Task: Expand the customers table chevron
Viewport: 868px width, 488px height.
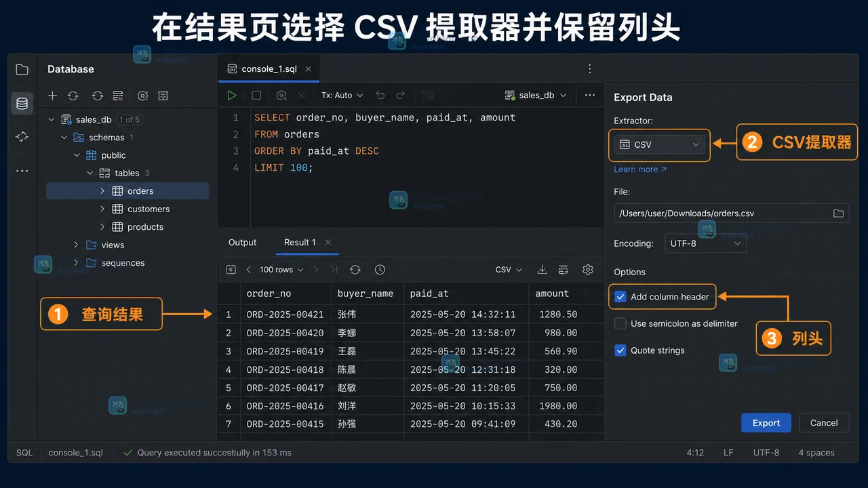Action: (102, 209)
